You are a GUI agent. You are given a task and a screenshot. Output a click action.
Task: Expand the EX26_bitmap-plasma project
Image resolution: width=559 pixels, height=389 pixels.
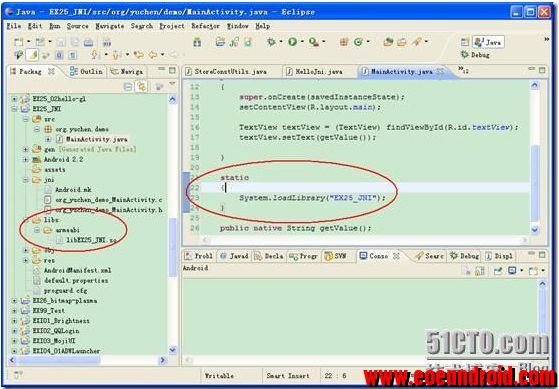(x=15, y=301)
